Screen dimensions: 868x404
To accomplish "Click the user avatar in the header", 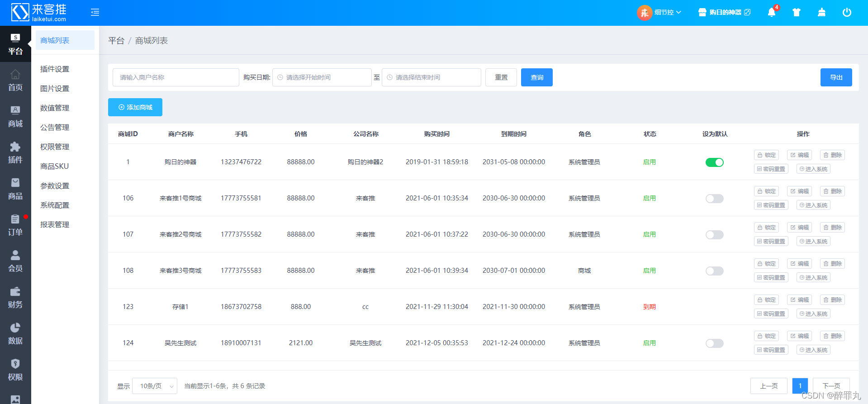I will 645,13.
